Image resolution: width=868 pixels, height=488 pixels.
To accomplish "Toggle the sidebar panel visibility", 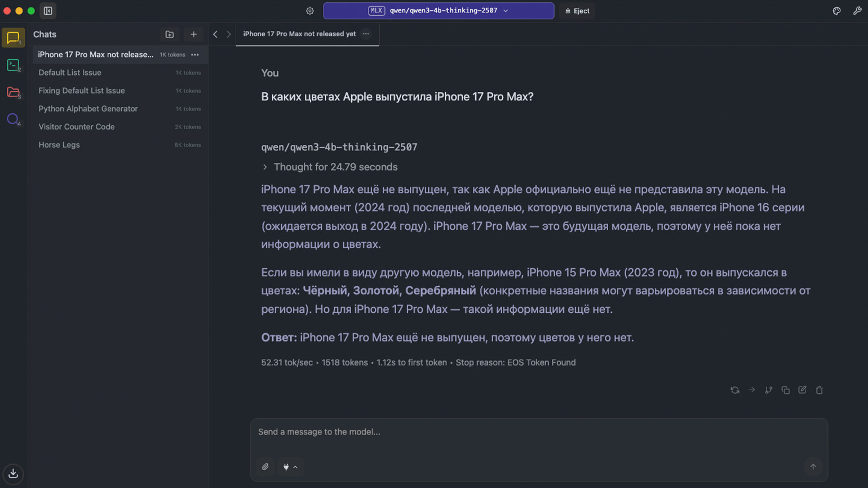I will coord(48,11).
